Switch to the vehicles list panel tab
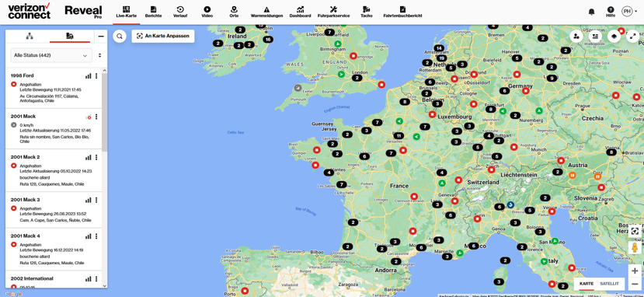The height and width of the screenshot is (297, 644). (69, 36)
